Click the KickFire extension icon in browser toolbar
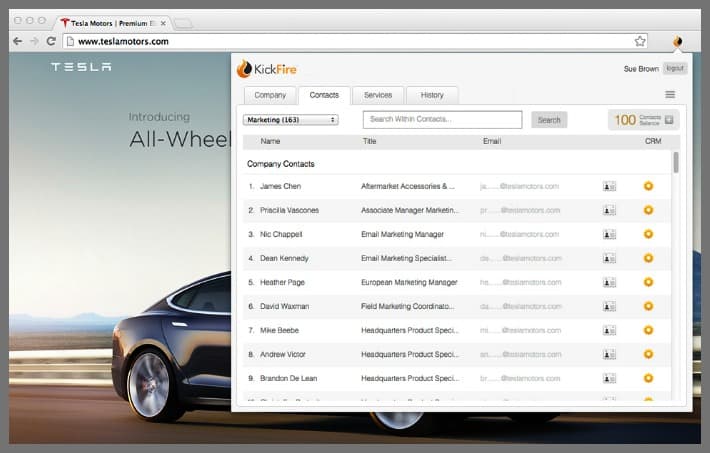Screen dimensions: 710x453 (677, 42)
